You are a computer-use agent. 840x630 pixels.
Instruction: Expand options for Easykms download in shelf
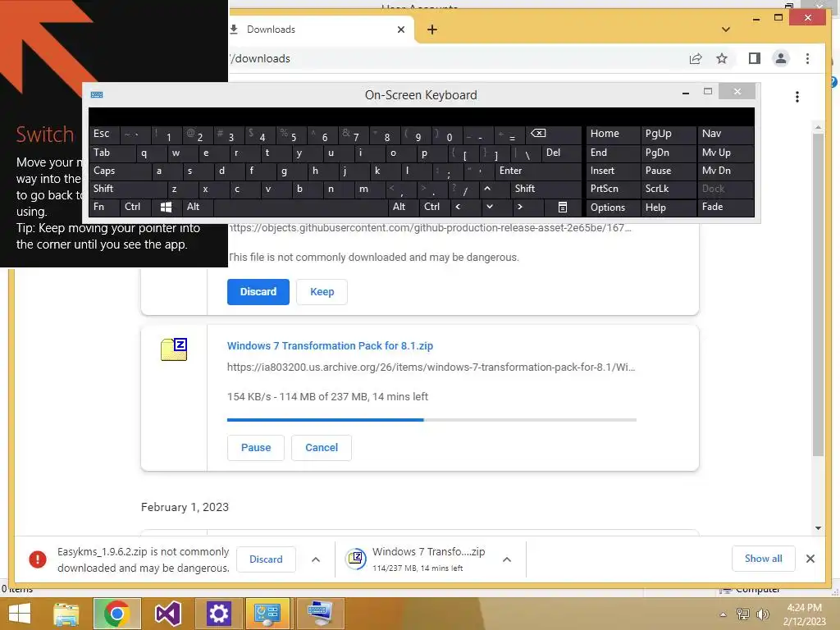[316, 559]
